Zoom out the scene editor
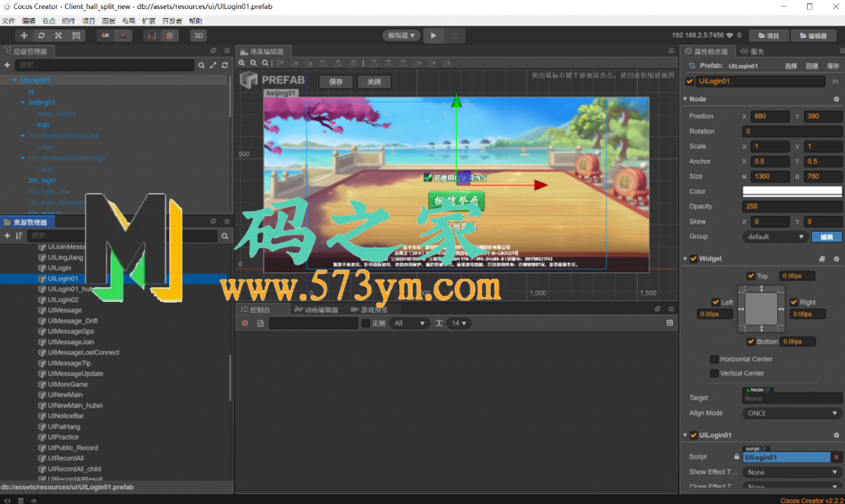 tap(253, 63)
